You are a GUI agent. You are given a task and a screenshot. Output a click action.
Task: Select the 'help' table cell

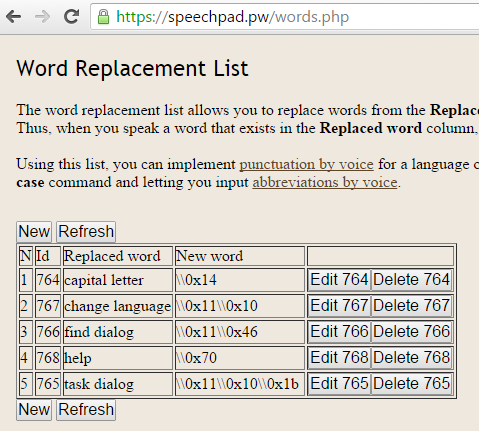pyautogui.click(x=118, y=358)
